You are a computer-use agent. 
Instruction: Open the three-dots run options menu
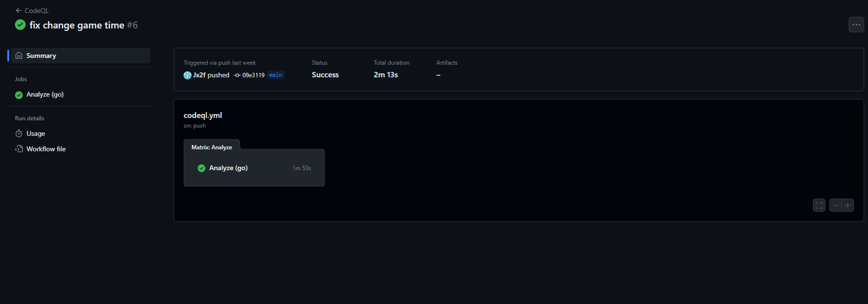(856, 24)
